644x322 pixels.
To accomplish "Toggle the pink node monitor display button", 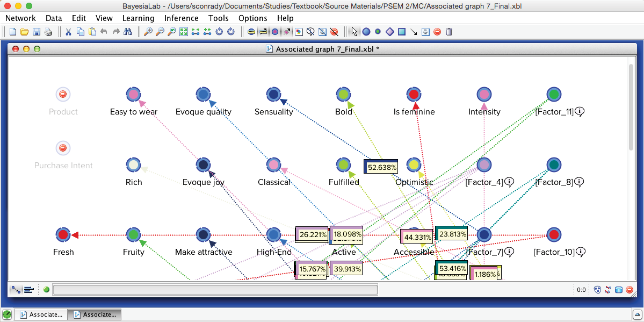I will (x=275, y=32).
